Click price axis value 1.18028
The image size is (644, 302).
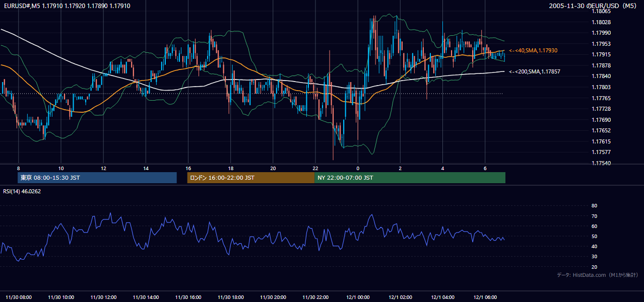[602, 22]
